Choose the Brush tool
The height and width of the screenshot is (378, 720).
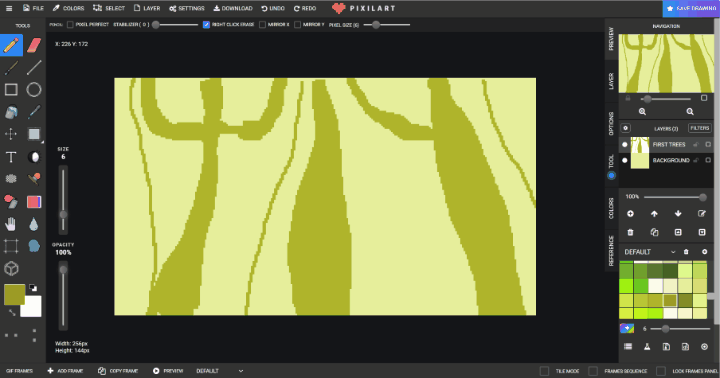(x=11, y=68)
